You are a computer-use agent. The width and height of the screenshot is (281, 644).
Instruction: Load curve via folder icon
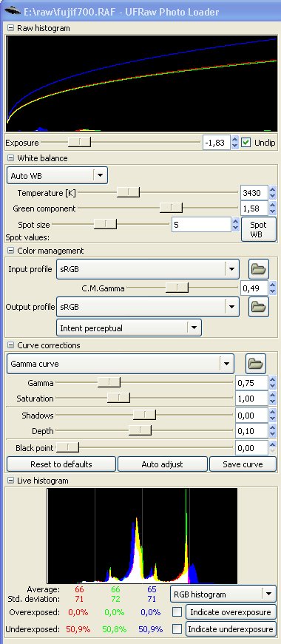point(256,364)
